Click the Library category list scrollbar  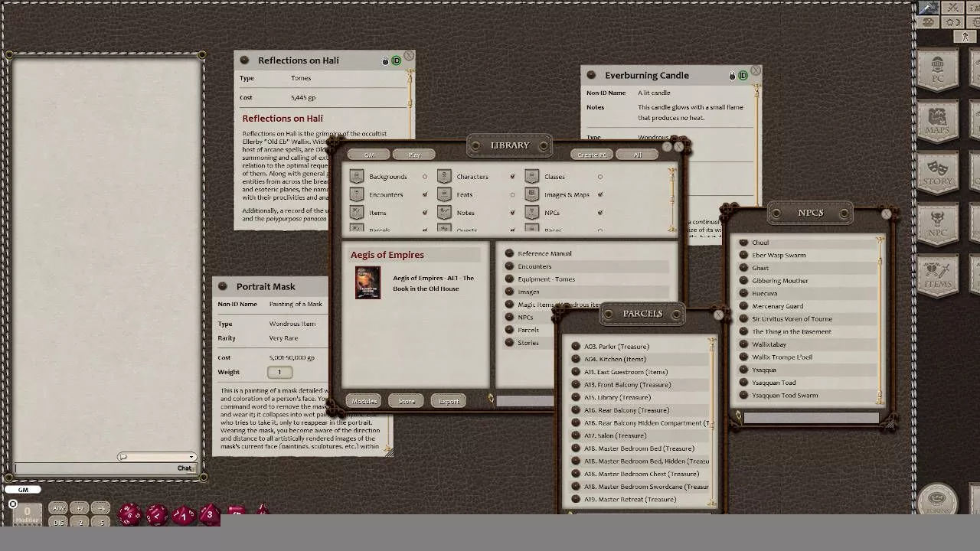[x=671, y=199]
